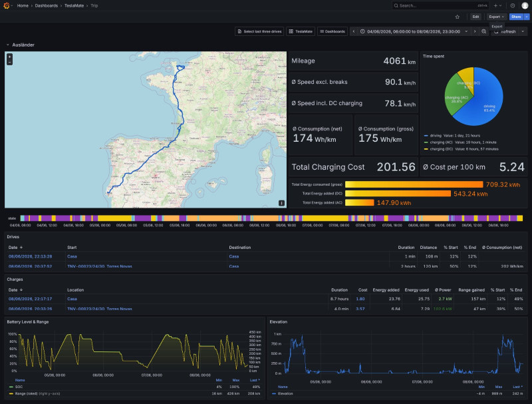Click the Mileage 4061 km stat
The width and height of the screenshot is (532, 404).
coord(353,61)
